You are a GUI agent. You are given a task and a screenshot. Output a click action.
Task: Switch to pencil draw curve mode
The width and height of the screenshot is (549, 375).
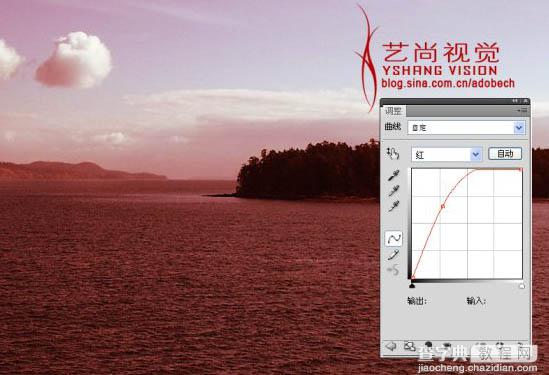[x=394, y=255]
